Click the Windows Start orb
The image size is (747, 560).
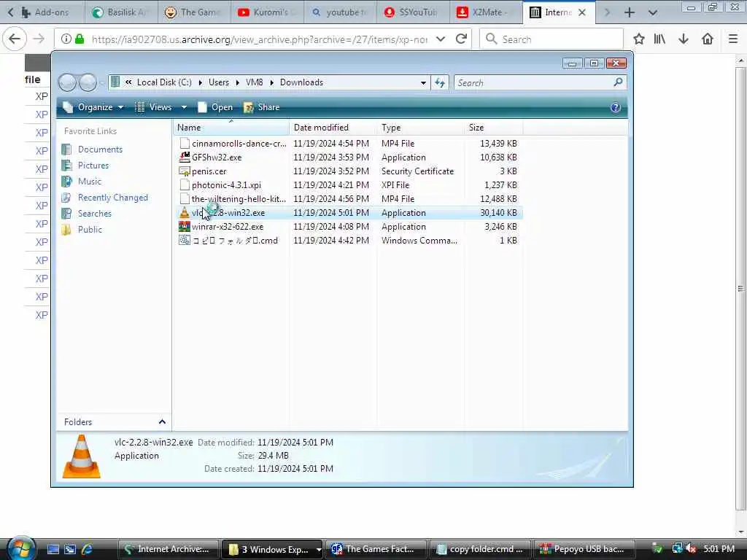pos(21,548)
